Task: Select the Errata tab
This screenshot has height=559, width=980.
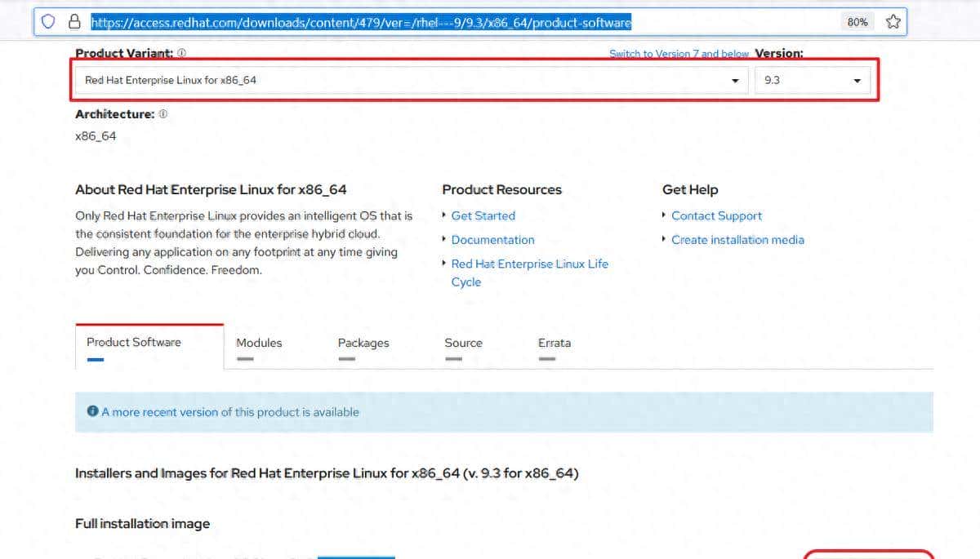Action: pos(554,343)
